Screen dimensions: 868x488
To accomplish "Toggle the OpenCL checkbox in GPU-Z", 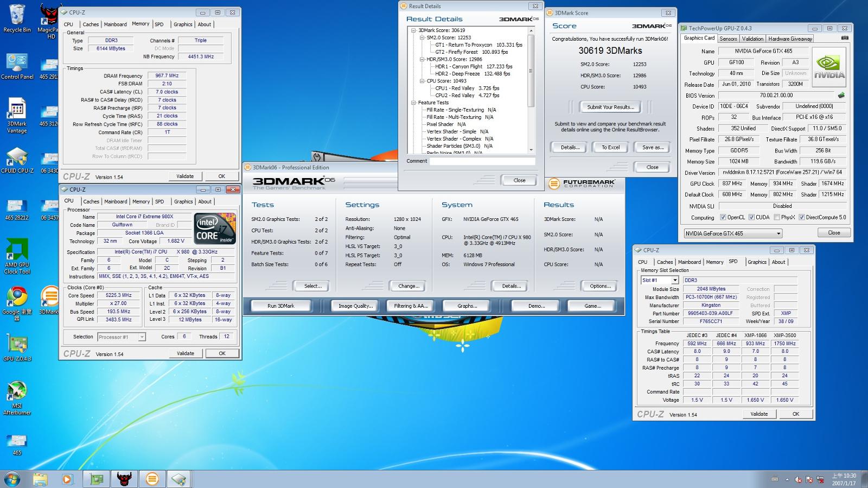I will [x=723, y=217].
